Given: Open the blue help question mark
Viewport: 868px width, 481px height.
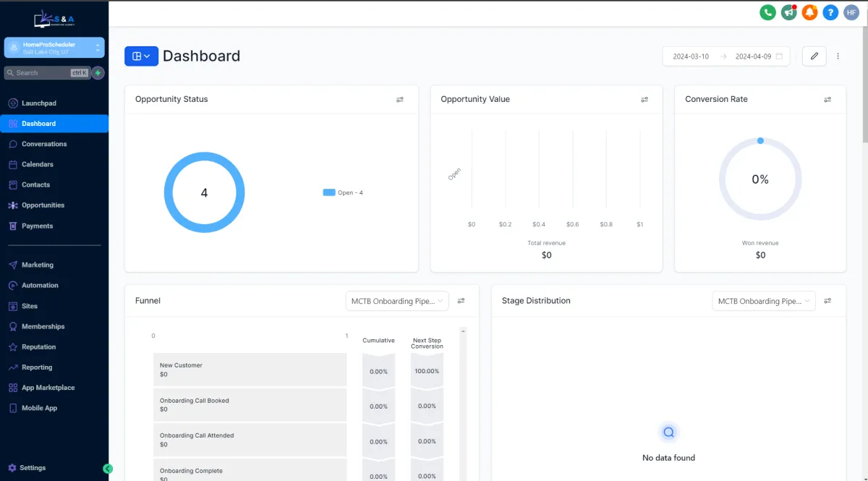Looking at the screenshot, I should [830, 12].
